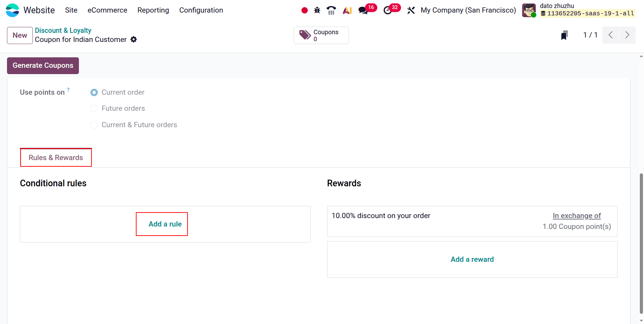Viewport: 644px width, 324px height.
Task: Click the vertical scrollbar thumb
Action: pos(641,243)
